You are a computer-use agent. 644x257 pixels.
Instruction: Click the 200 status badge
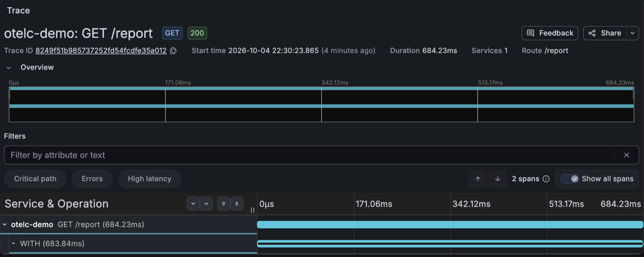point(197,33)
